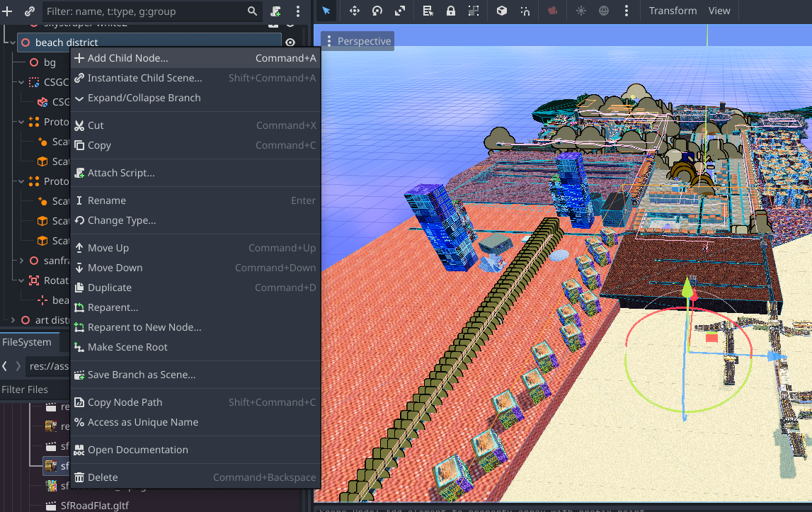
Task: Select Make Scene Root entry
Action: 195,347
